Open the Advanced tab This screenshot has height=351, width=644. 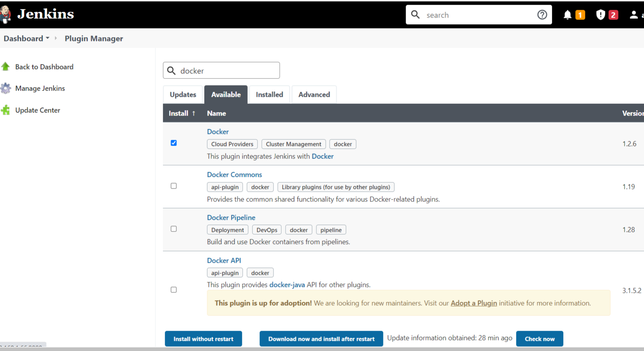pyautogui.click(x=314, y=94)
